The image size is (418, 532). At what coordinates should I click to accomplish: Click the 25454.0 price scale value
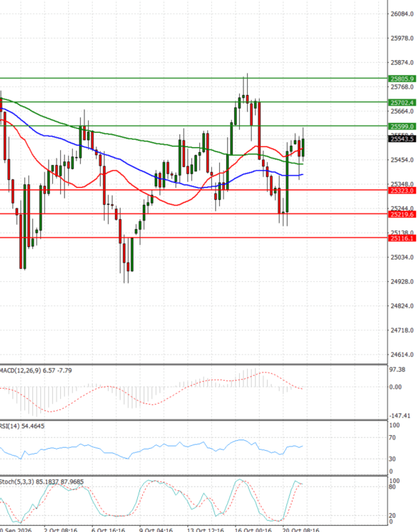402,160
